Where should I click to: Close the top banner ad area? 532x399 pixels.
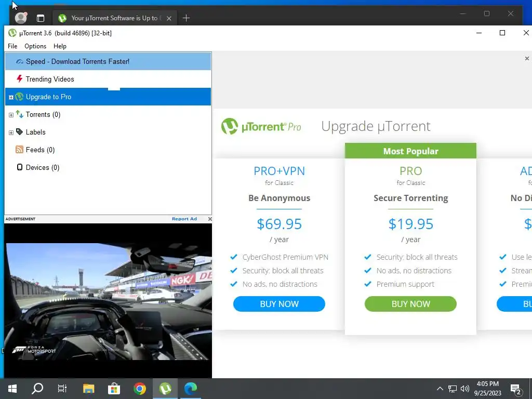coord(527,59)
